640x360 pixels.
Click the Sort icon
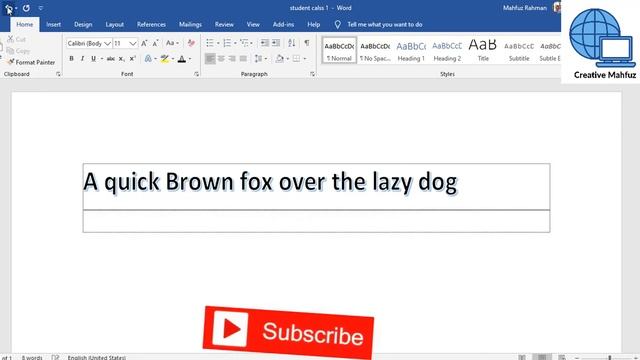point(291,43)
